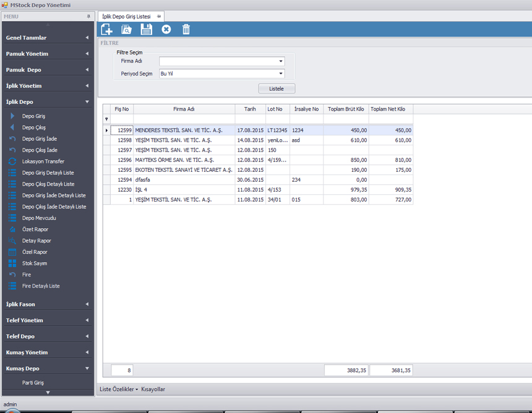Click the trash delete toolbar icon

click(x=186, y=29)
